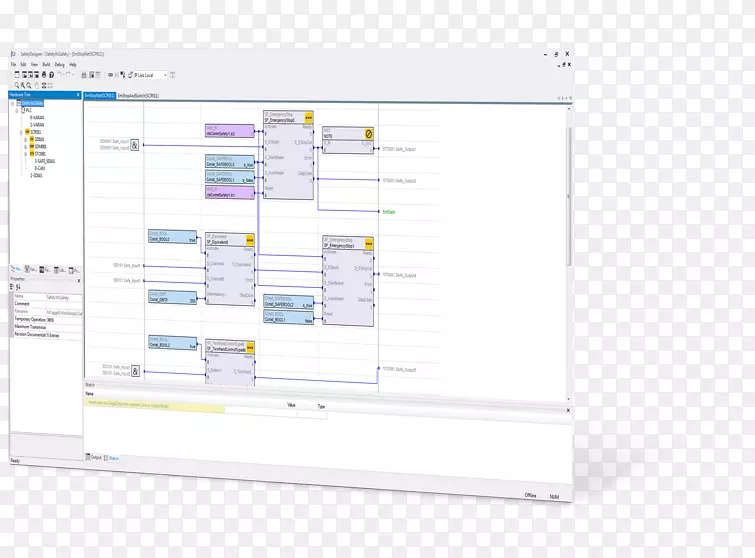Click the NOT block prohibition icon
This screenshot has height=558, width=755.
point(367,132)
